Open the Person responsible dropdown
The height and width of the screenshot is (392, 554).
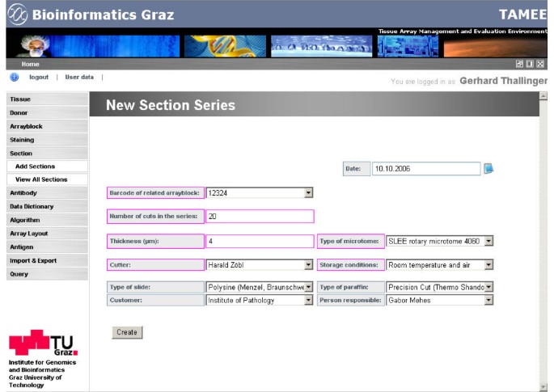click(488, 300)
